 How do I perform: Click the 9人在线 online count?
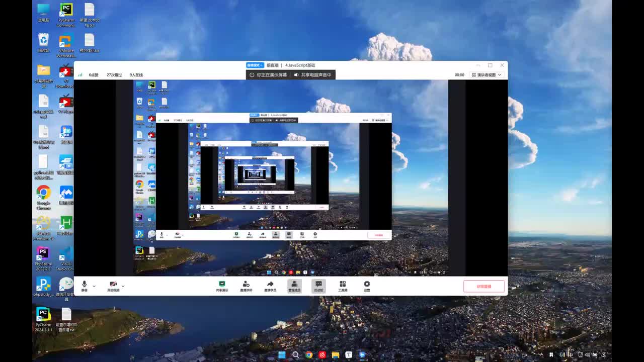[136, 75]
